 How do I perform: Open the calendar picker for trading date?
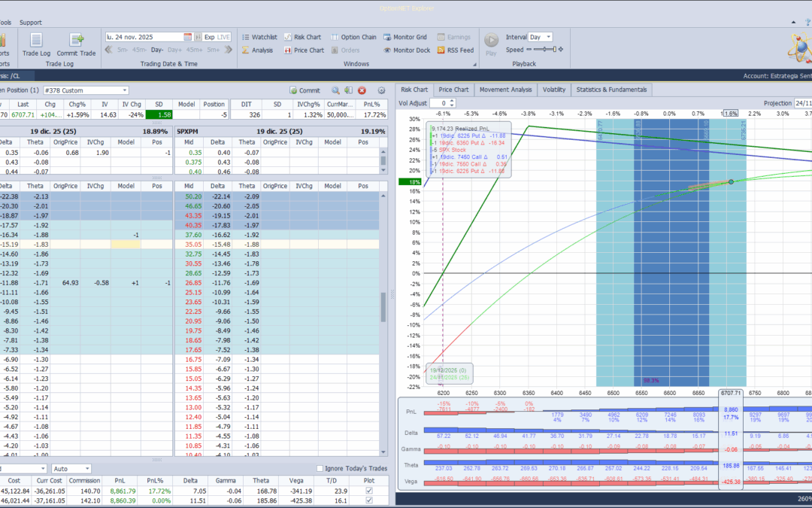click(187, 37)
